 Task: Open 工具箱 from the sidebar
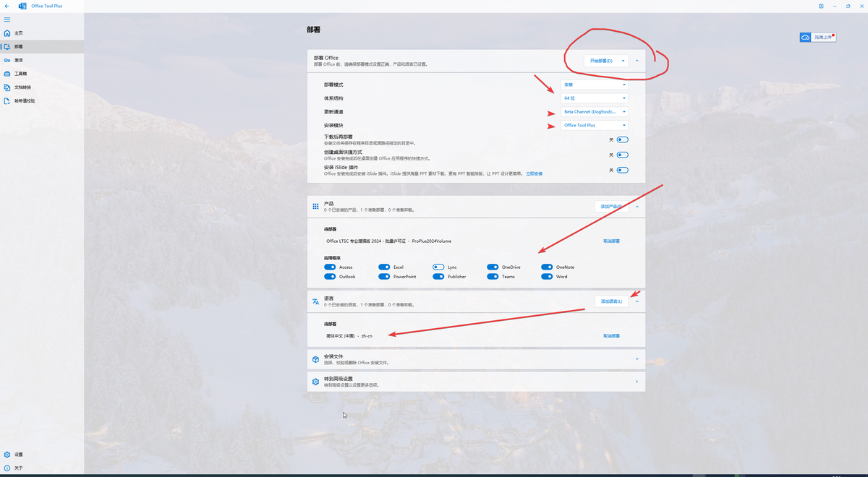tap(42, 74)
